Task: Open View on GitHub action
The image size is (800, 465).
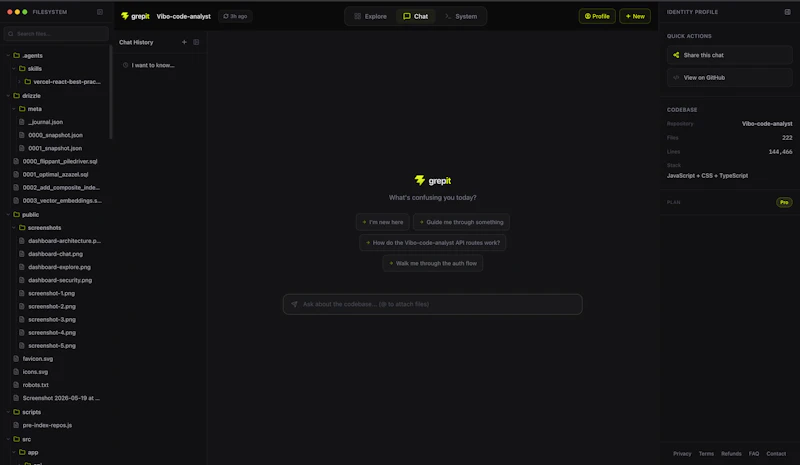Action: [729, 78]
